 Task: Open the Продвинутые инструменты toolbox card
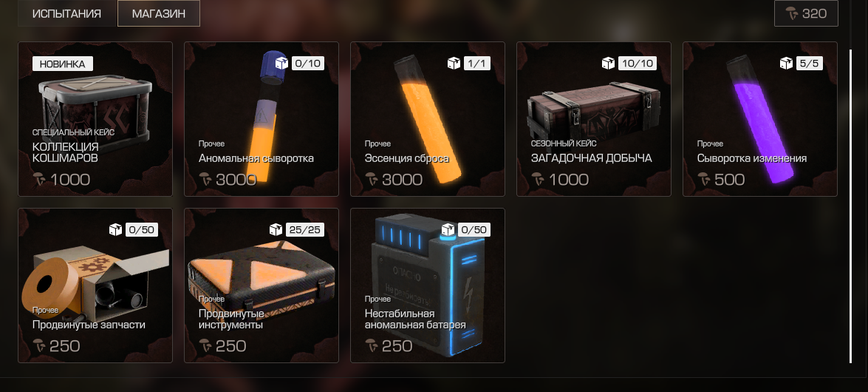262,285
